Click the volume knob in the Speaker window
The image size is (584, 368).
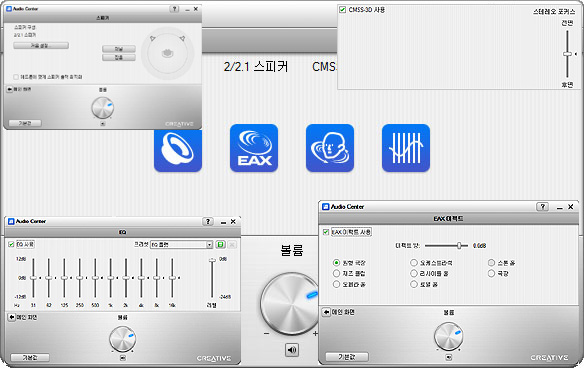click(x=103, y=108)
